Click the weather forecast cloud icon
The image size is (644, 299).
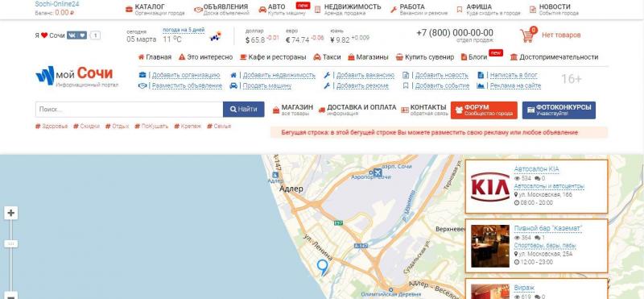(216, 35)
